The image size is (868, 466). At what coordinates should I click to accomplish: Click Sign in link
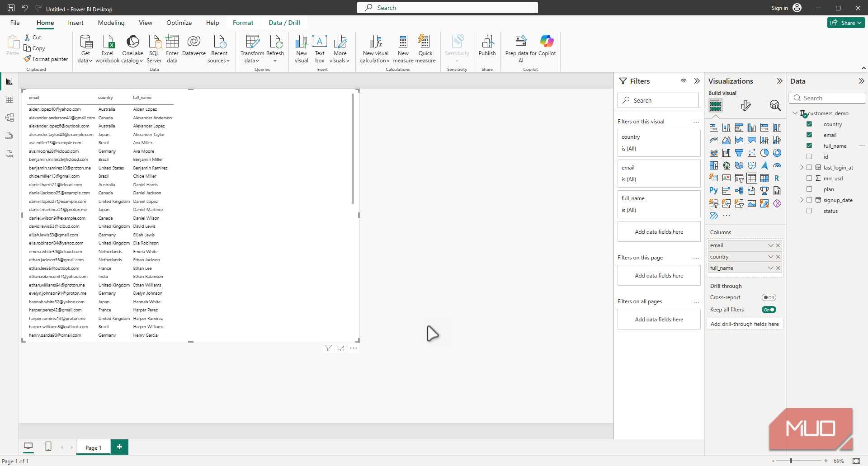[779, 8]
